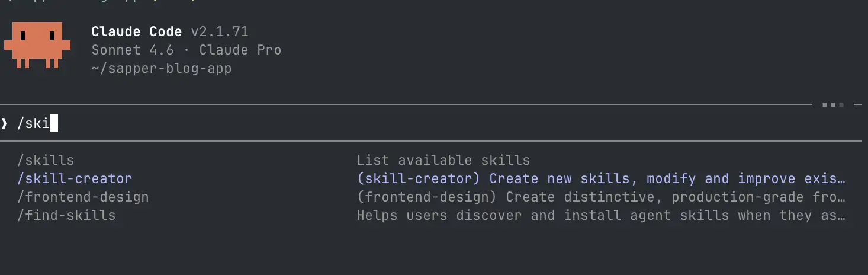Click the 'Sonnet 4.6 · Claude Pro' line
Image resolution: width=868 pixels, height=275 pixels.
pyautogui.click(x=187, y=50)
